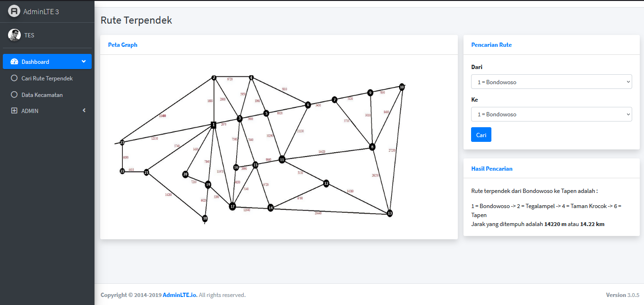Click square node 1 on the graph
This screenshot has width=644, height=305.
(x=214, y=125)
